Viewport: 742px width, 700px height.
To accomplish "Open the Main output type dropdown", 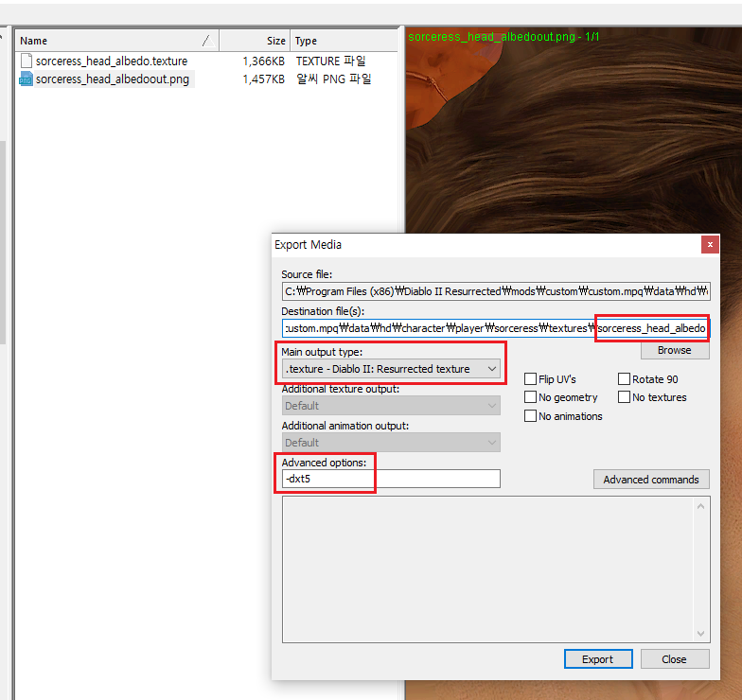I will click(391, 369).
